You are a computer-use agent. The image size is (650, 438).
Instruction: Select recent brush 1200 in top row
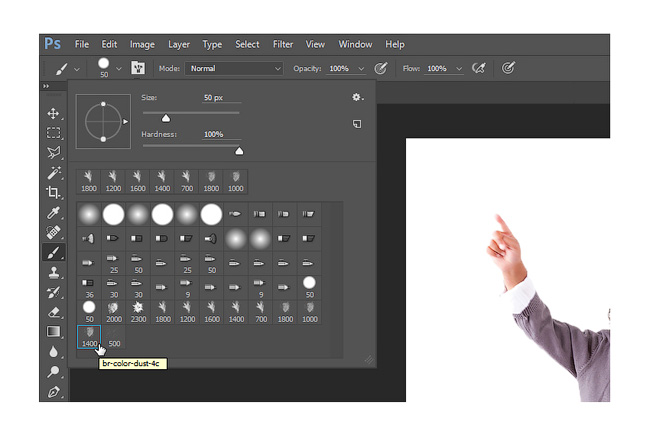click(113, 181)
